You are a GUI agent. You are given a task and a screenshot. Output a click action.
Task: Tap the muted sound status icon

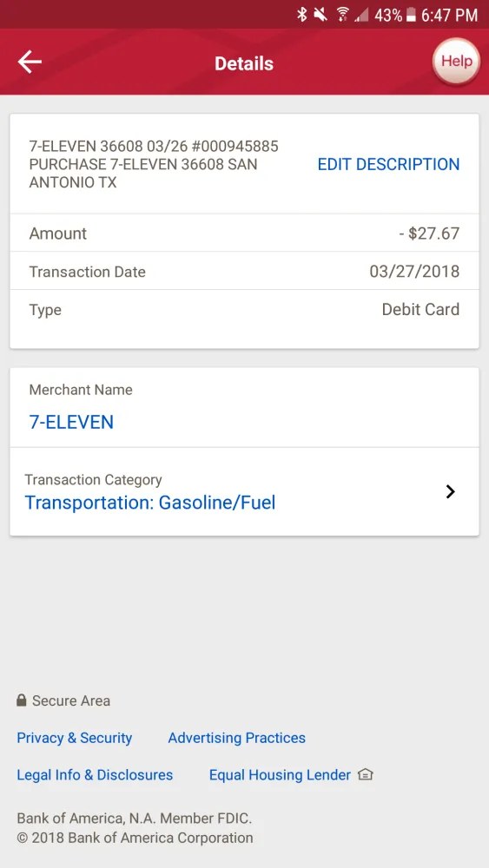pos(320,15)
